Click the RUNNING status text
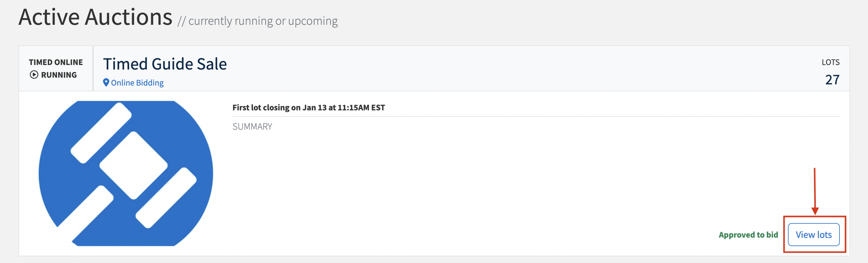The image size is (868, 263). [59, 75]
